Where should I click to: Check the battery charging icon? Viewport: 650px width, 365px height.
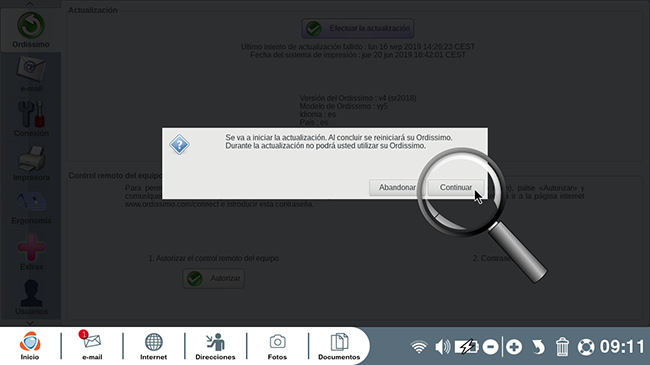click(466, 346)
